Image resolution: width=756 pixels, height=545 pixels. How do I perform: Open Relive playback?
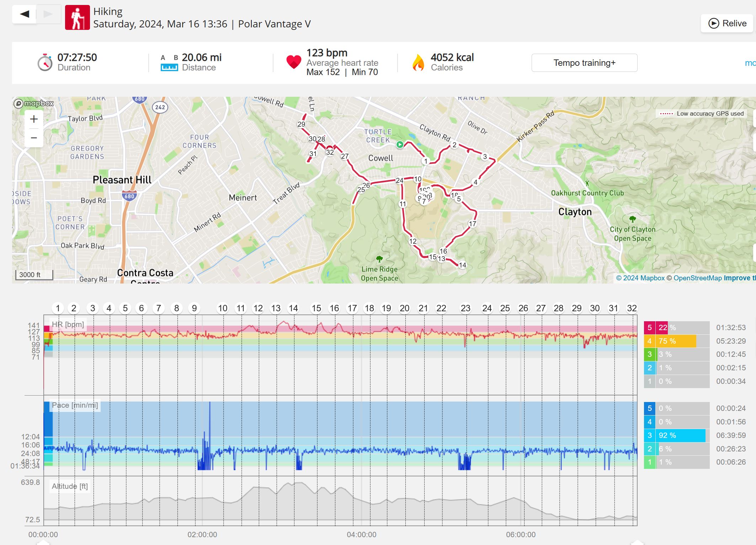click(727, 23)
